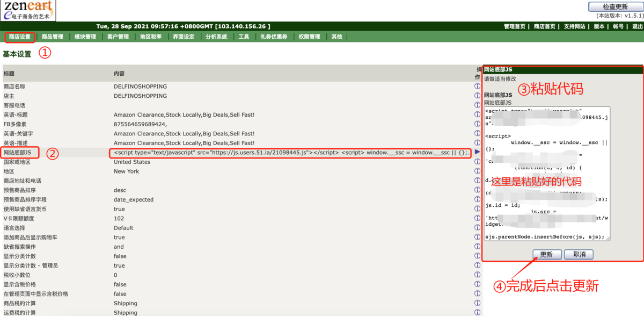The width and height of the screenshot is (644, 316).
Task: Open info icon for 语言选择 row
Action: pos(477,227)
